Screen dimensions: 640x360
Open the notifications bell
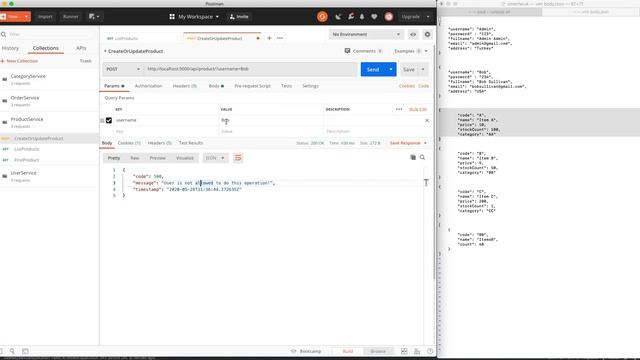tap(362, 17)
